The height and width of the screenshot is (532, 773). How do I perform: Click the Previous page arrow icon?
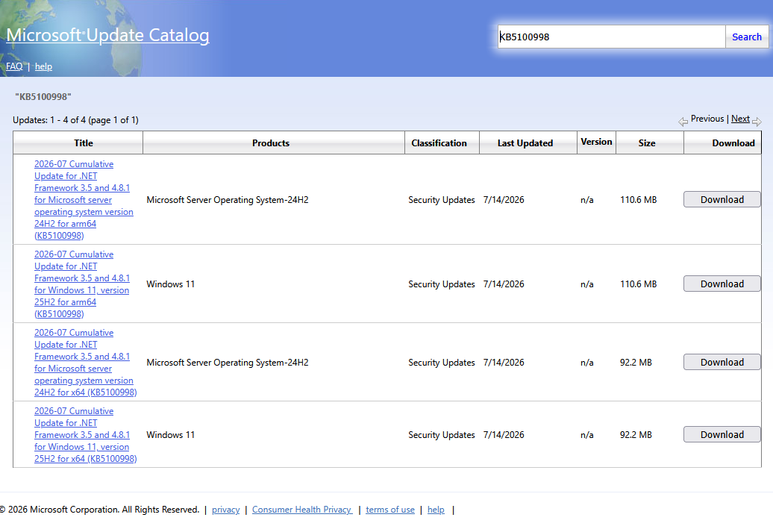point(683,122)
